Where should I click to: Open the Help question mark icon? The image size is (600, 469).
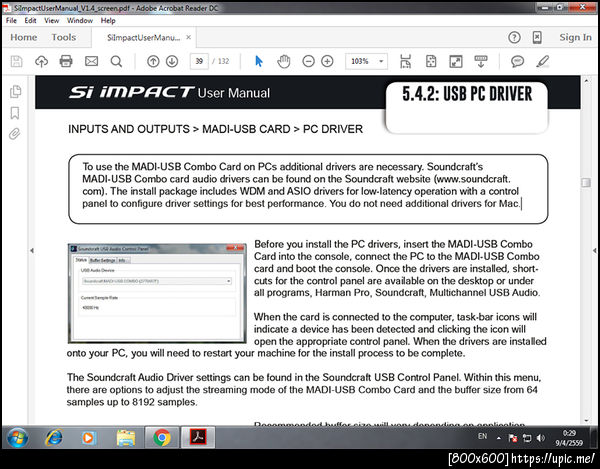click(x=514, y=37)
